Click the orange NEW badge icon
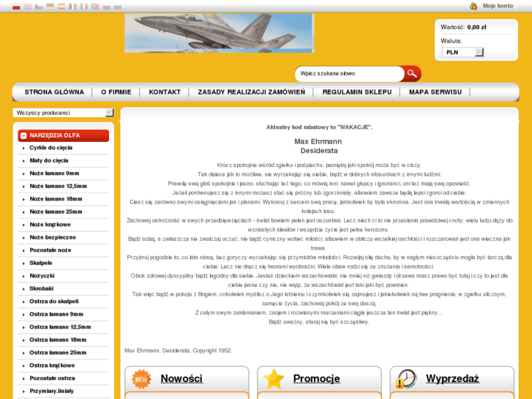 pyautogui.click(x=141, y=379)
